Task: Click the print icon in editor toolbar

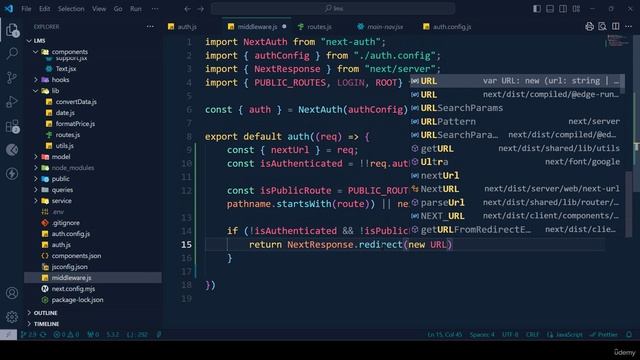Action: pyautogui.click(x=589, y=27)
